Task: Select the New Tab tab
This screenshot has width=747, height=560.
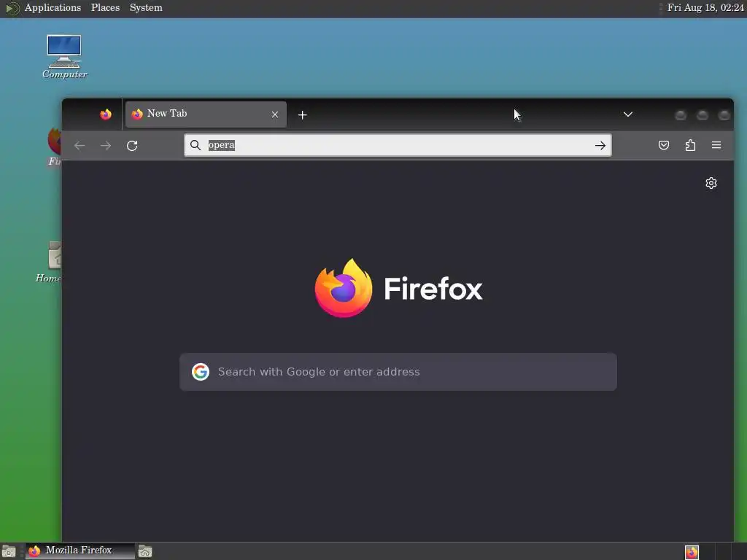Action: [206, 114]
